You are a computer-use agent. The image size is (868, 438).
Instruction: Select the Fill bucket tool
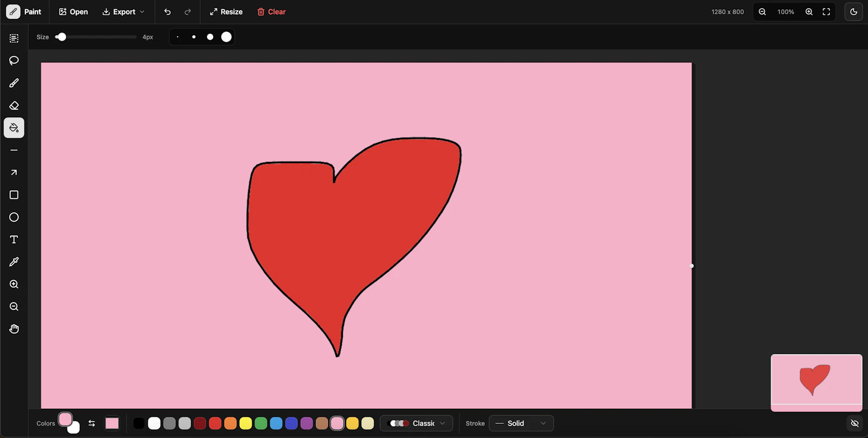coord(14,128)
